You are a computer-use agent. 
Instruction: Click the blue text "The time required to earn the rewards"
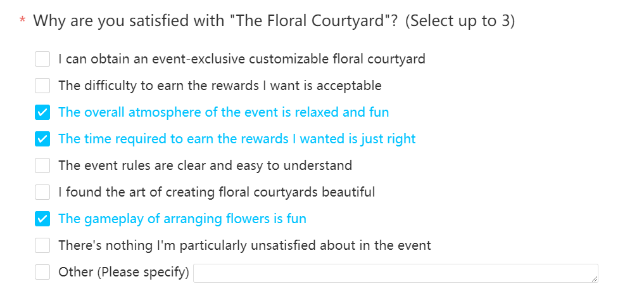point(237,139)
